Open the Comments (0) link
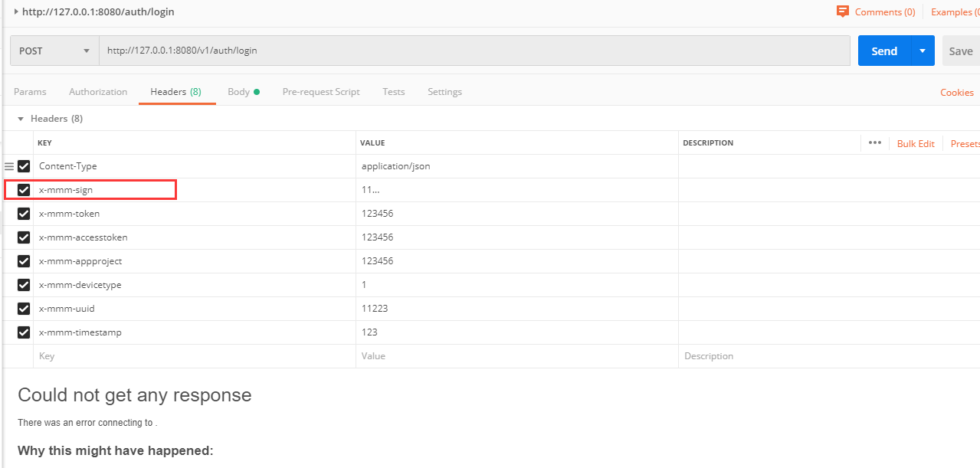This screenshot has width=980, height=468. point(885,11)
